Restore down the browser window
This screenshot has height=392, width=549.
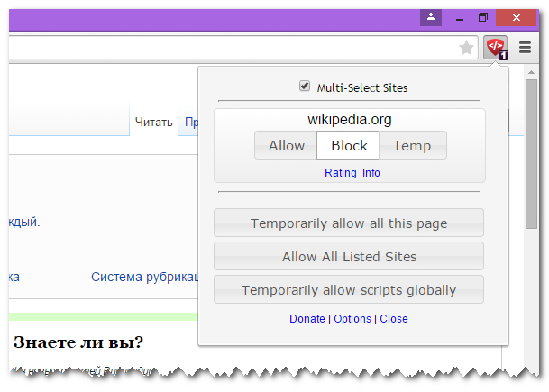483,17
